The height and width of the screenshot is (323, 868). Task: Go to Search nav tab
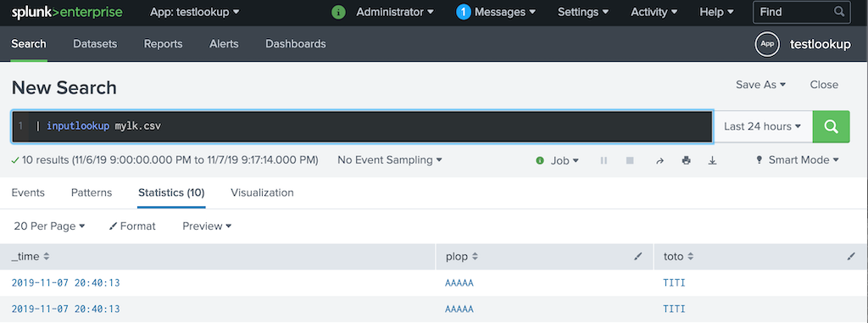(29, 44)
